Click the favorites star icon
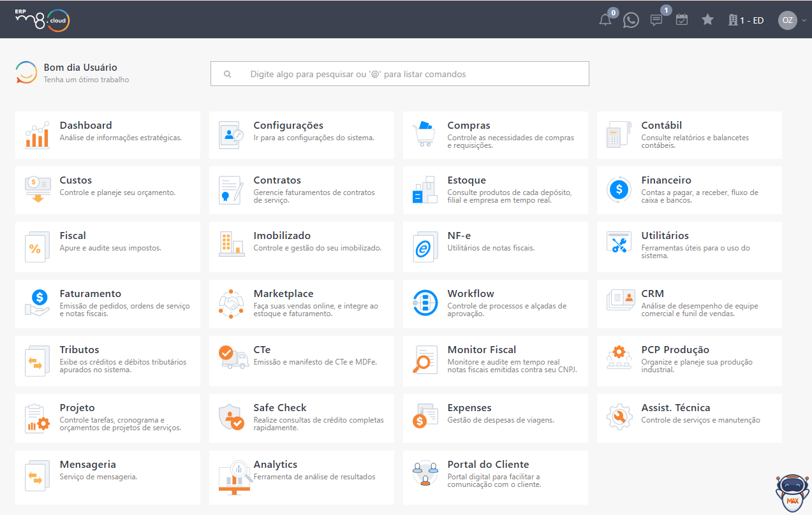Screen dimensions: 812x515 (x=707, y=20)
